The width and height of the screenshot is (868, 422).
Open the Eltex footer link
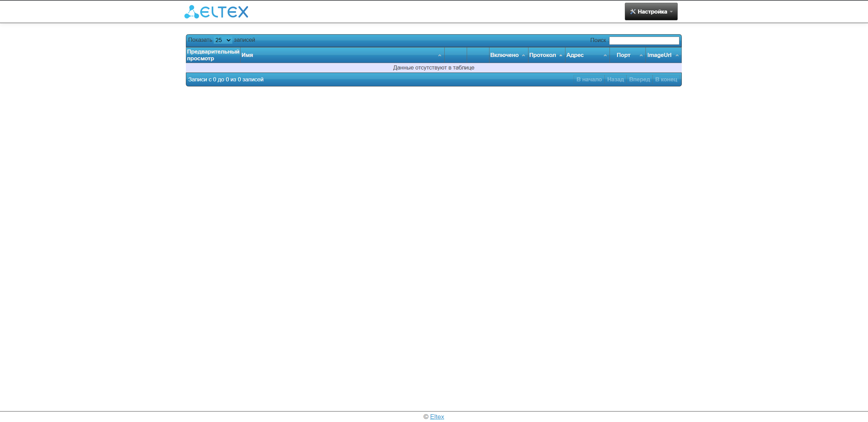[437, 417]
